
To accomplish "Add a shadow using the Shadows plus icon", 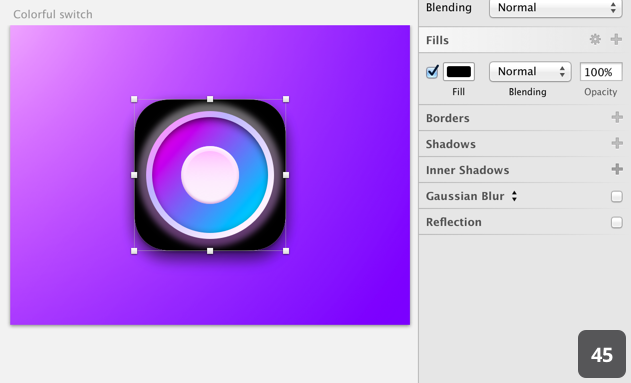I will click(x=617, y=143).
